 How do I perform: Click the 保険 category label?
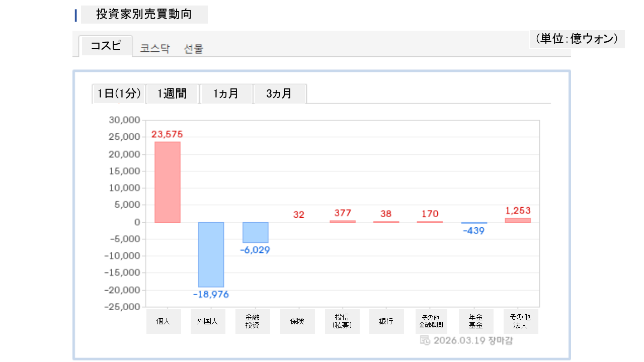coord(297,321)
